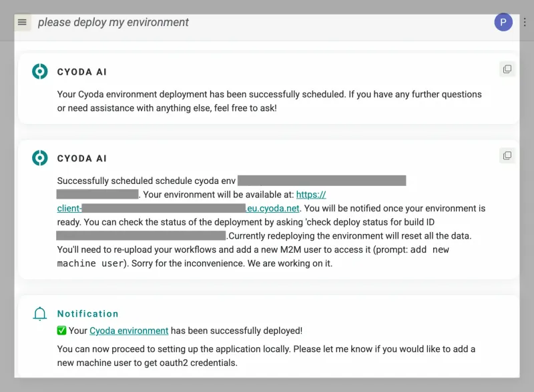534x392 pixels.
Task: Click the 'machine user' code text
Action: pyautogui.click(x=90, y=263)
